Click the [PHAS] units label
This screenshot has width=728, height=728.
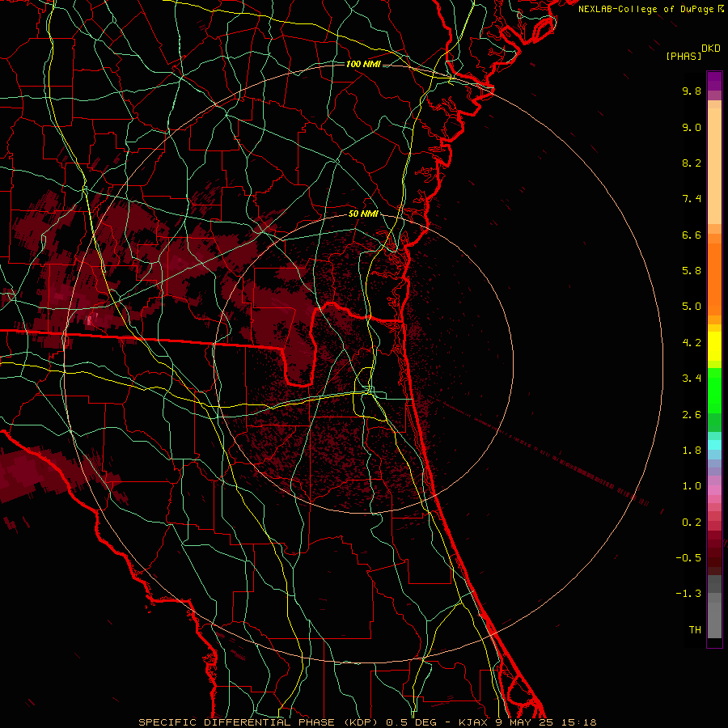pyautogui.click(x=684, y=56)
